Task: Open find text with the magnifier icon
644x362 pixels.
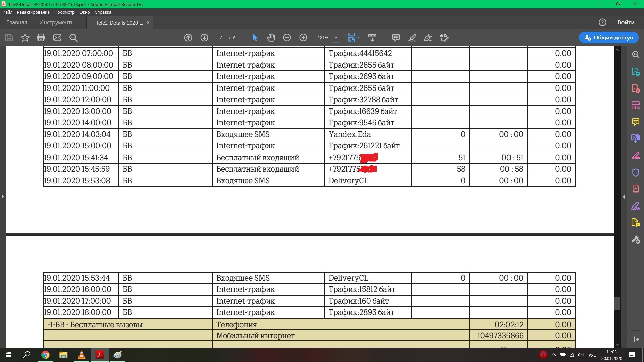Action: click(73, 38)
